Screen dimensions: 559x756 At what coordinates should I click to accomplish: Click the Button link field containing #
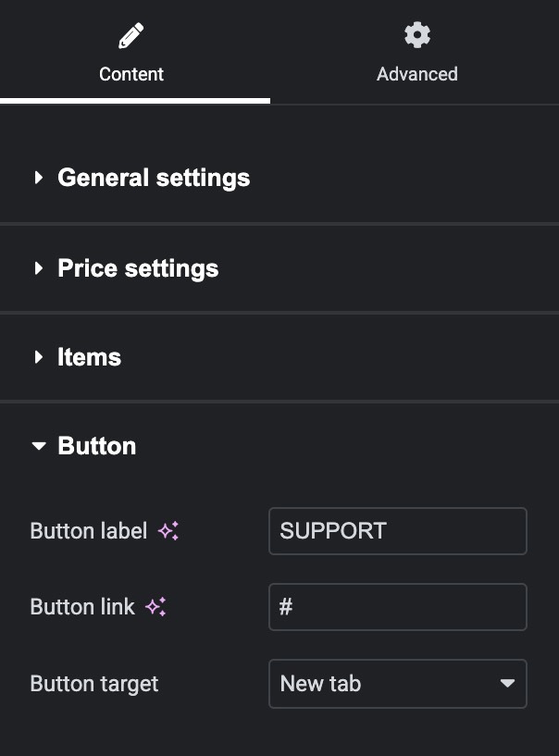tap(398, 607)
